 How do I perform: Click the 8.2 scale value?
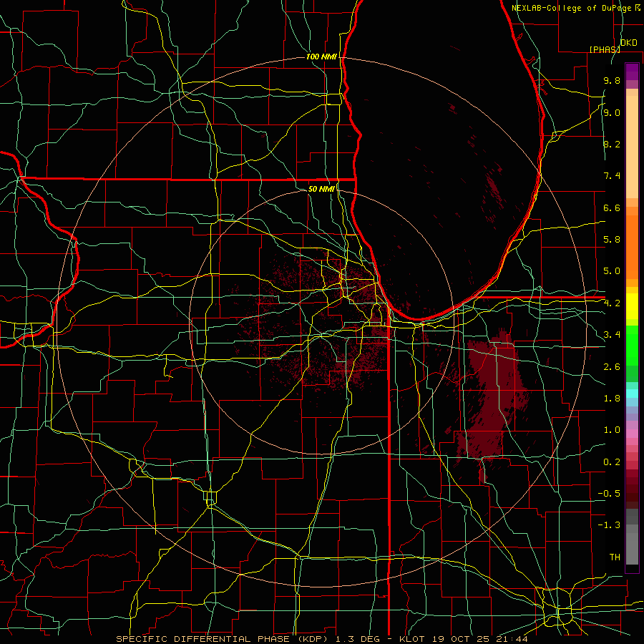612,144
